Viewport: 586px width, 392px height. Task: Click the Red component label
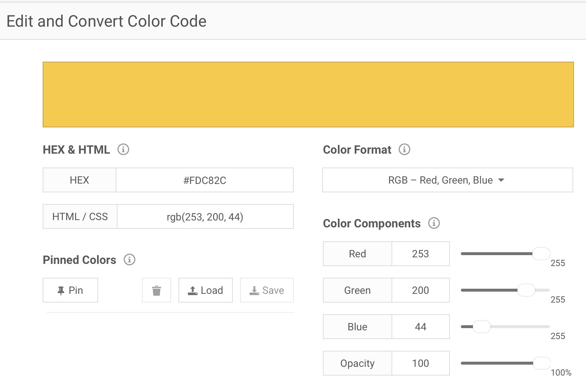point(358,254)
